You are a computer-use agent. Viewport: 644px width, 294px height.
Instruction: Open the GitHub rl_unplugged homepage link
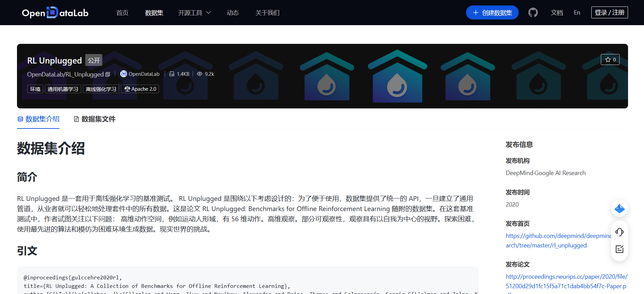point(559,241)
